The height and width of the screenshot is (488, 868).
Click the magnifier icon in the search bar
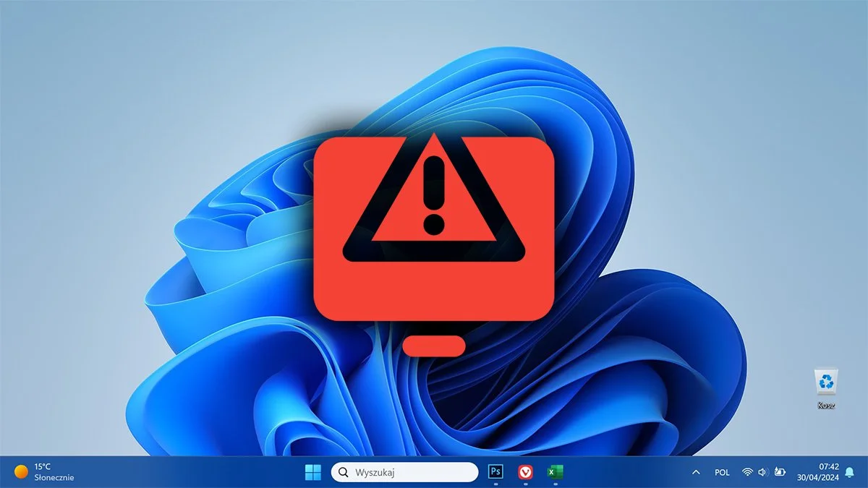342,471
